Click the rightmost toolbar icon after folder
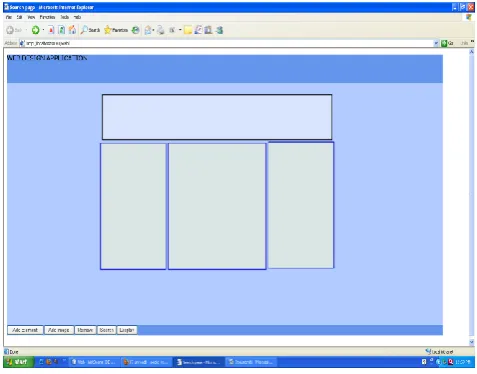Image resolution: width=477 pixels, height=374 pixels. [219, 30]
